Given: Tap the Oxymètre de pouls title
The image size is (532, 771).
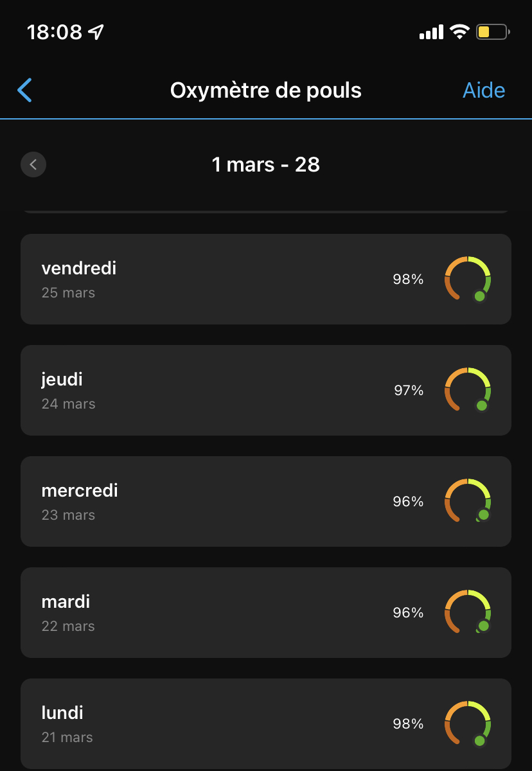Looking at the screenshot, I should (266, 91).
